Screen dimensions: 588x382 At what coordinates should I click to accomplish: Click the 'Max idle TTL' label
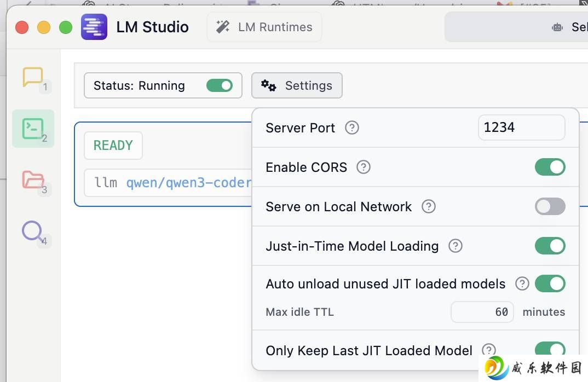point(299,312)
